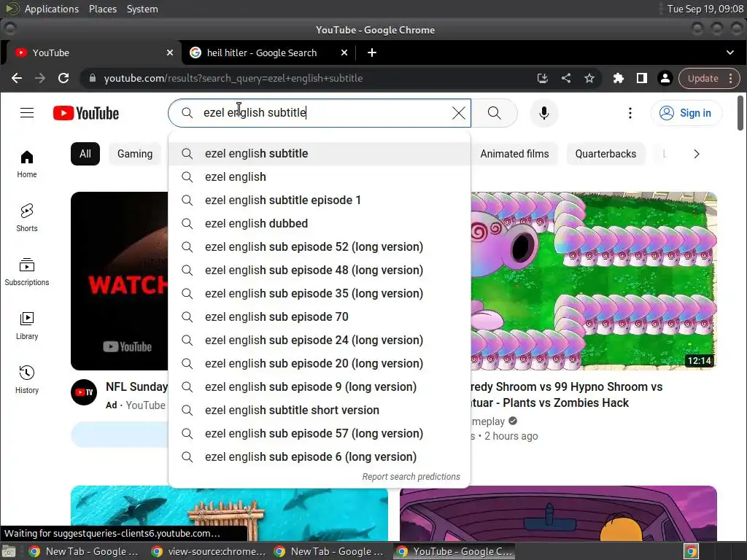Select the Quarterbacks chip
The height and width of the screenshot is (560, 747).
[605, 154]
